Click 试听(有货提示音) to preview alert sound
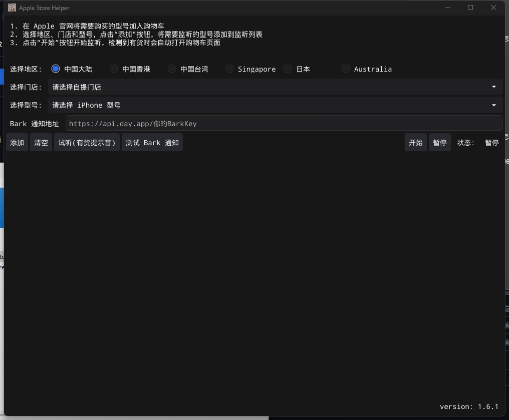This screenshot has width=509, height=420. 87,142
